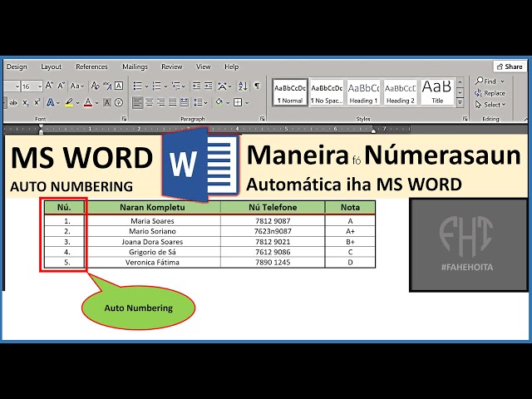Viewport: 532px width, 399px height.
Task: Apply text effects and typography
Action: tap(51, 102)
